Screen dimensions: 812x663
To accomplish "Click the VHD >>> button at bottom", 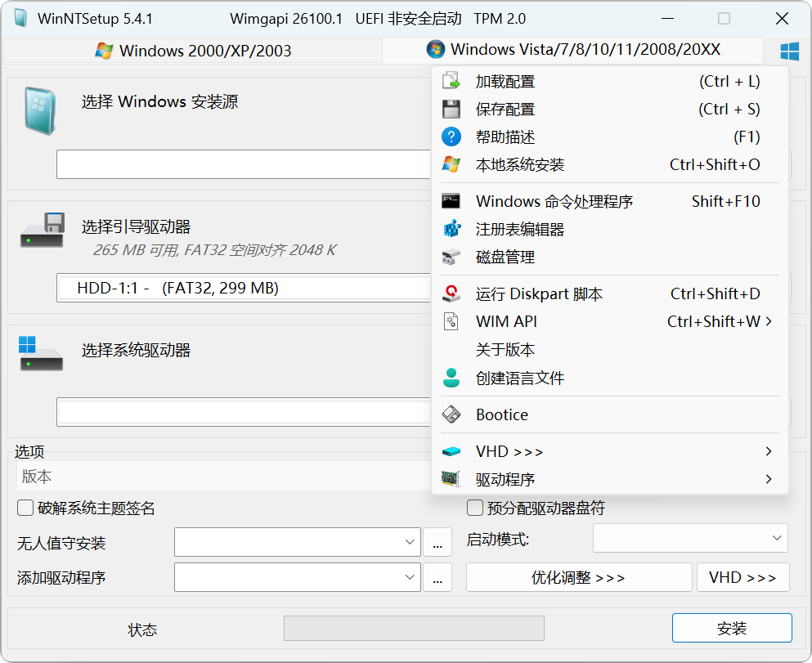I will tap(742, 577).
